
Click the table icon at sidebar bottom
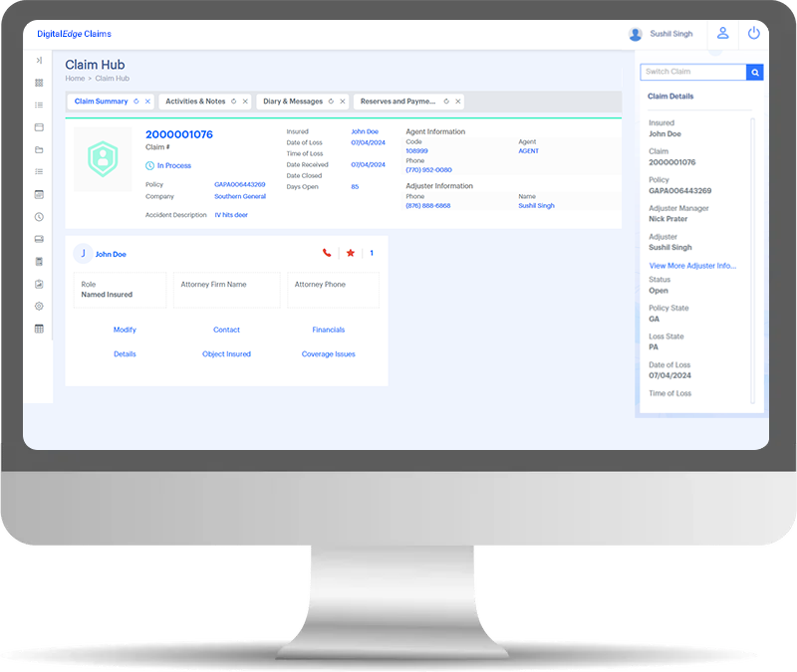point(39,329)
